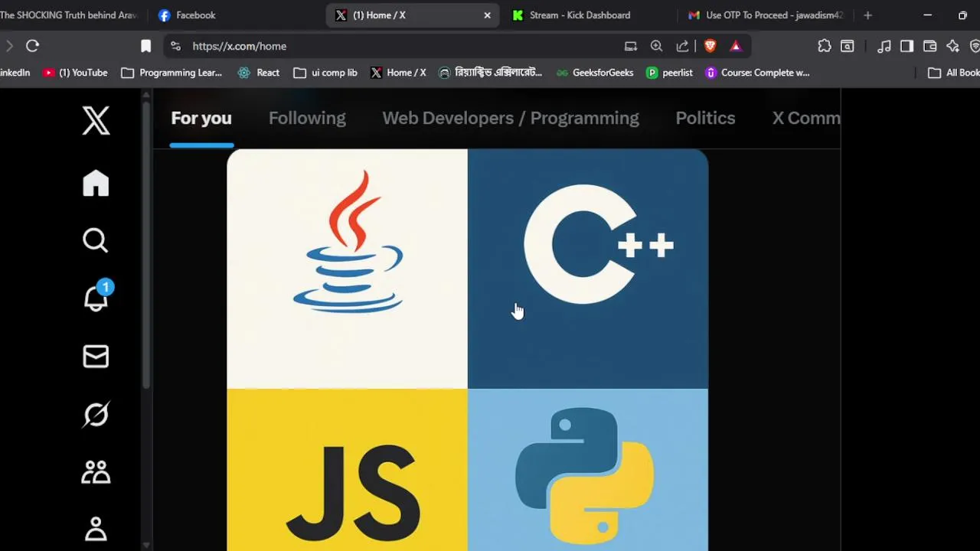
Task: Open a new tab with plus button
Action: (x=867, y=15)
